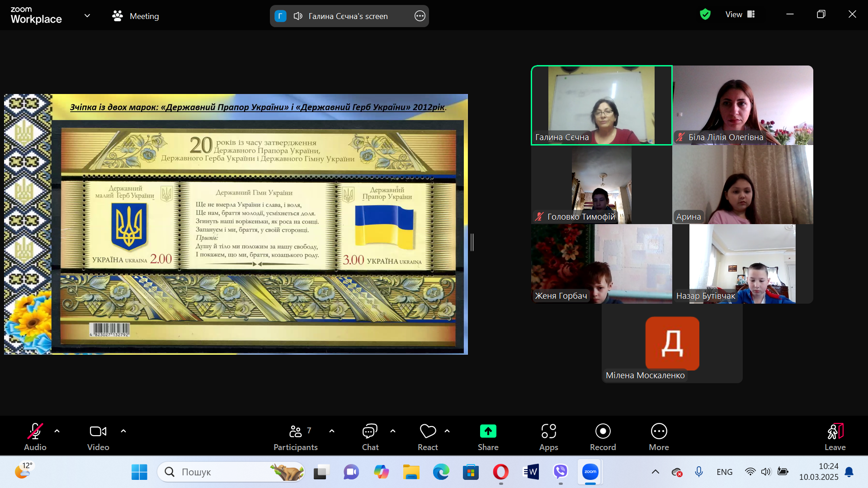This screenshot has height=488, width=868.
Task: Open File Explorer from taskbar
Action: 411,472
